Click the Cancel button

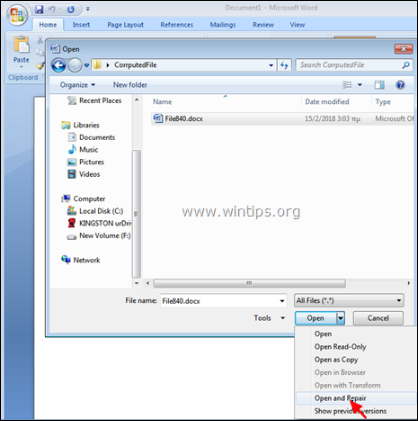click(x=378, y=318)
